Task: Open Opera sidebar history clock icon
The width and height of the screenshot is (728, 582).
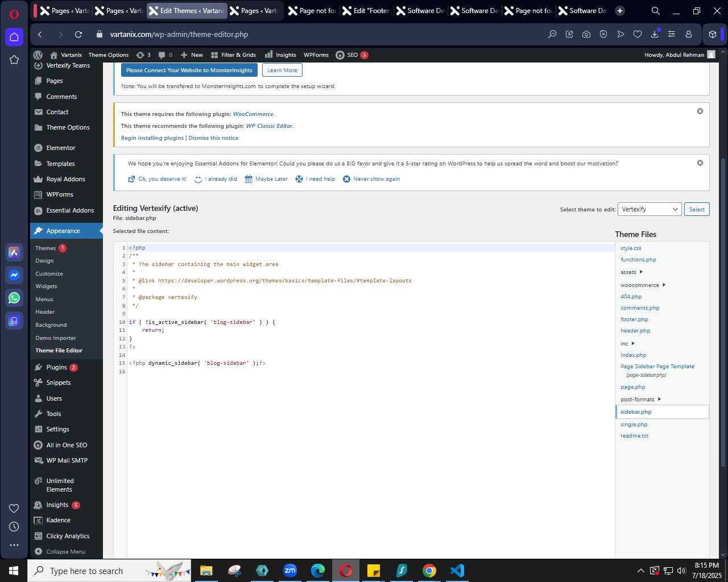Action: tap(14, 527)
